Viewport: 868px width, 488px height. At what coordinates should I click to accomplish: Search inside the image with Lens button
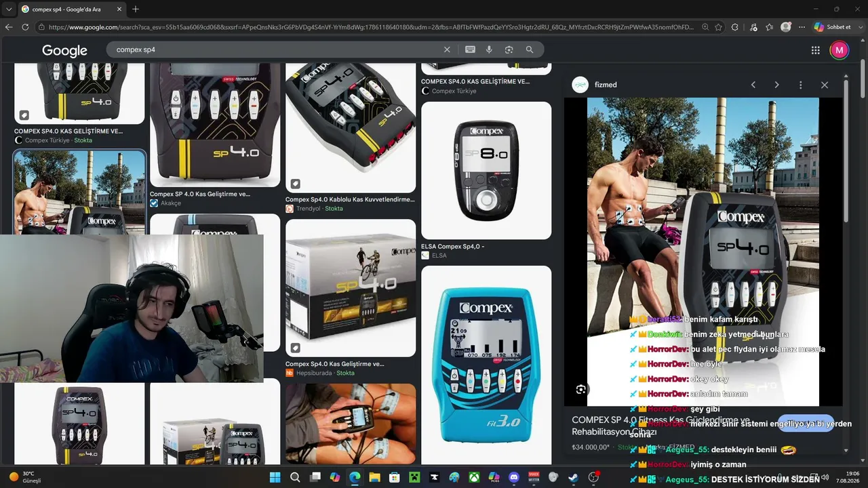point(580,389)
